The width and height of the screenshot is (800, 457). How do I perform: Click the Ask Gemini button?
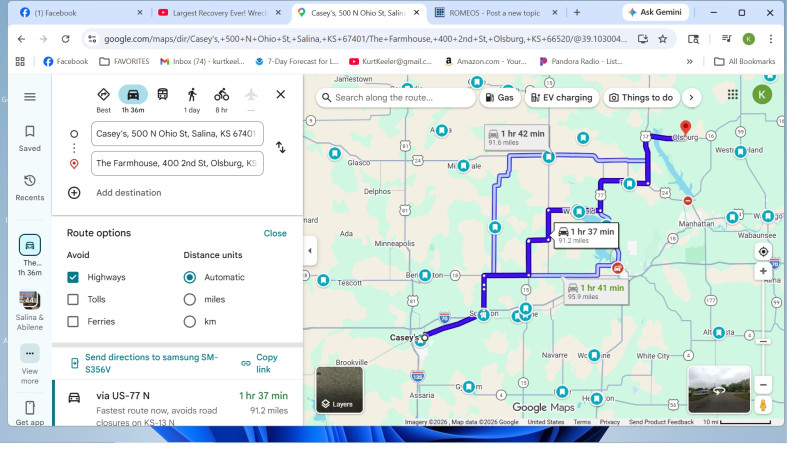tap(655, 12)
